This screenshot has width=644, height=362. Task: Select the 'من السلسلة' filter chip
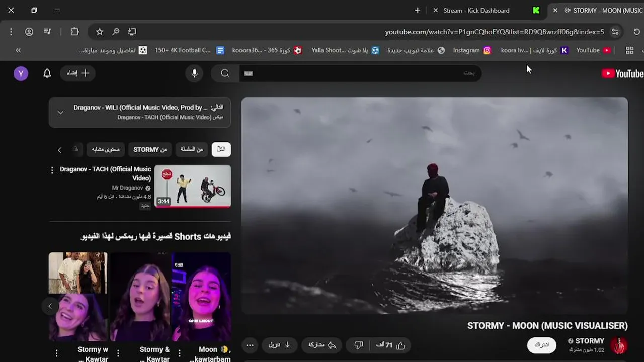[x=192, y=149]
